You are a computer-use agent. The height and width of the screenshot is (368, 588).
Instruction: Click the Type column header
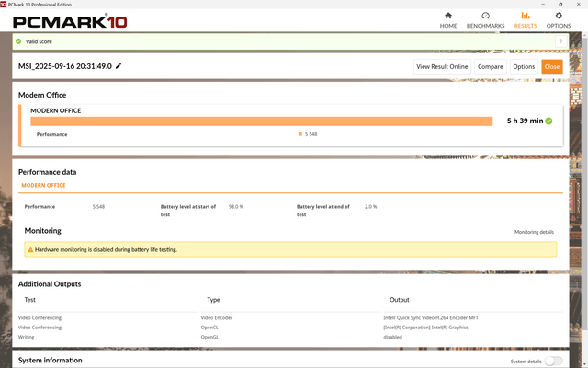[x=213, y=300]
